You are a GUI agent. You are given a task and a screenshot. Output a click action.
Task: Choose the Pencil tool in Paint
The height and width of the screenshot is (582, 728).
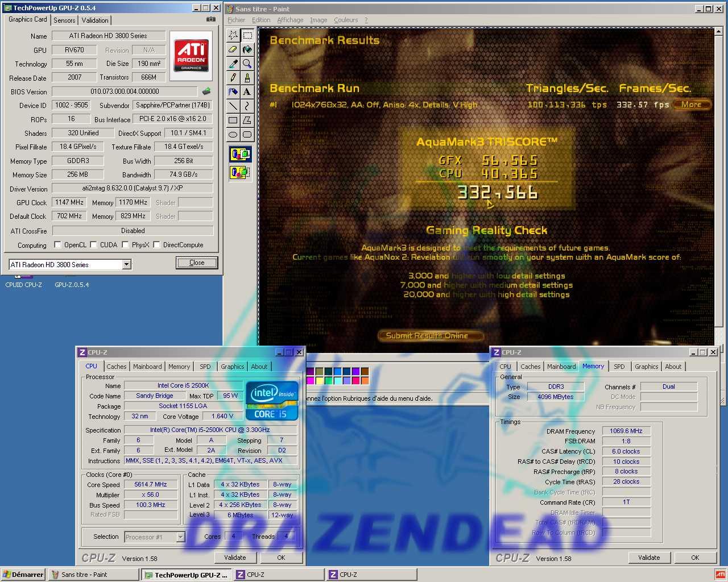pyautogui.click(x=233, y=77)
